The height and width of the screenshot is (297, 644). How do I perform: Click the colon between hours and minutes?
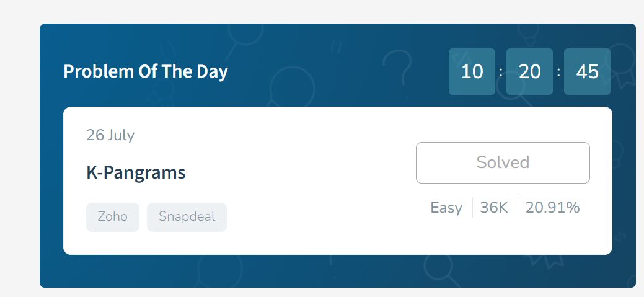(x=500, y=73)
